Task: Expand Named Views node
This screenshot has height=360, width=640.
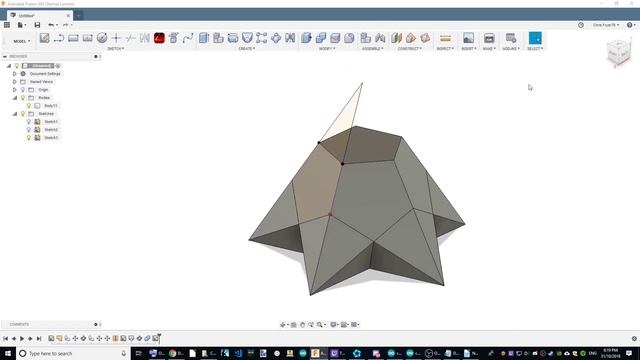Action: click(15, 82)
